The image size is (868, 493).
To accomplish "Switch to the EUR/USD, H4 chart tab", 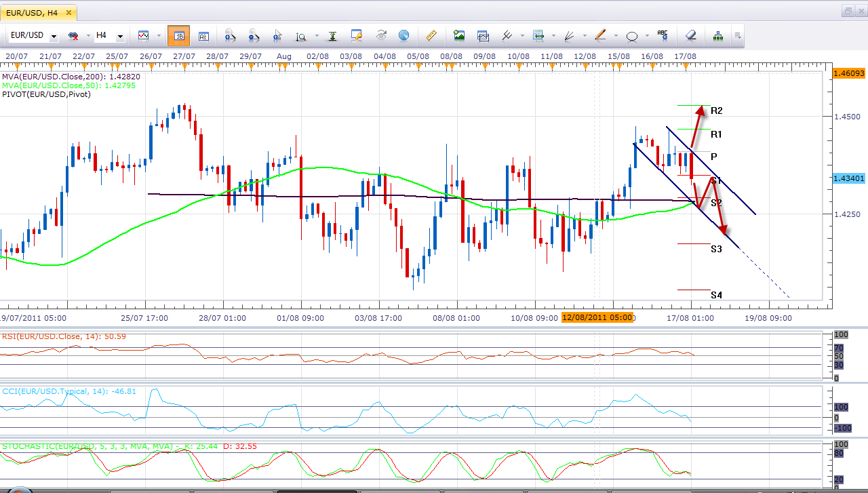I will tap(37, 12).
